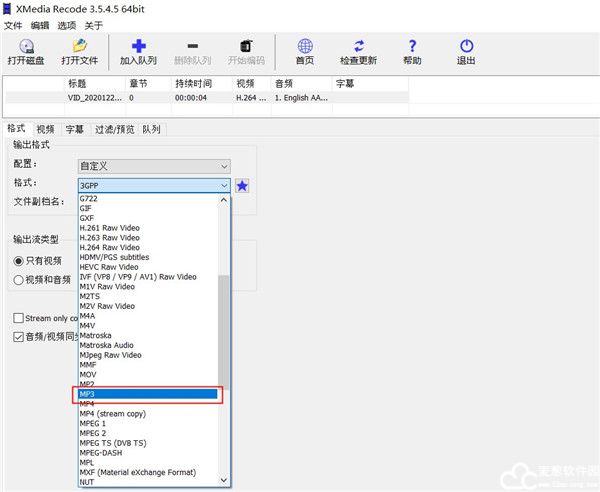Enable the Stream only copy checkbox
This screenshot has height=492, width=600.
click(x=18, y=318)
